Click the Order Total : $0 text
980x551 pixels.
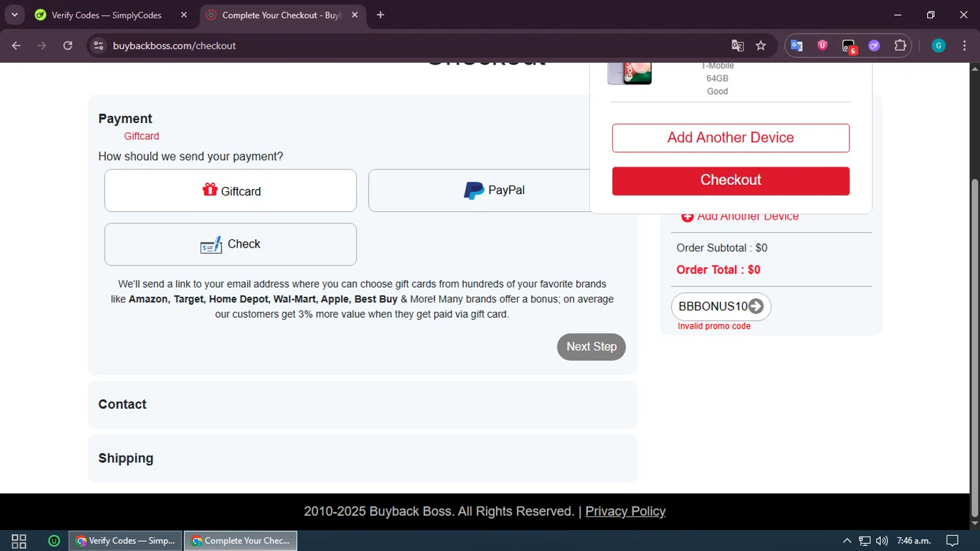(x=718, y=270)
